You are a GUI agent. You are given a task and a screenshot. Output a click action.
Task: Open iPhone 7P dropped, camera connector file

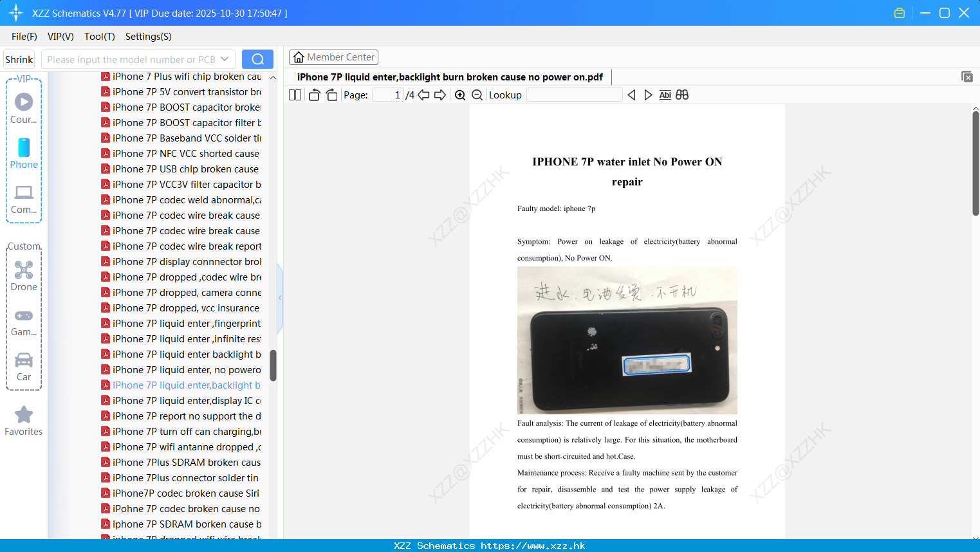pyautogui.click(x=181, y=293)
